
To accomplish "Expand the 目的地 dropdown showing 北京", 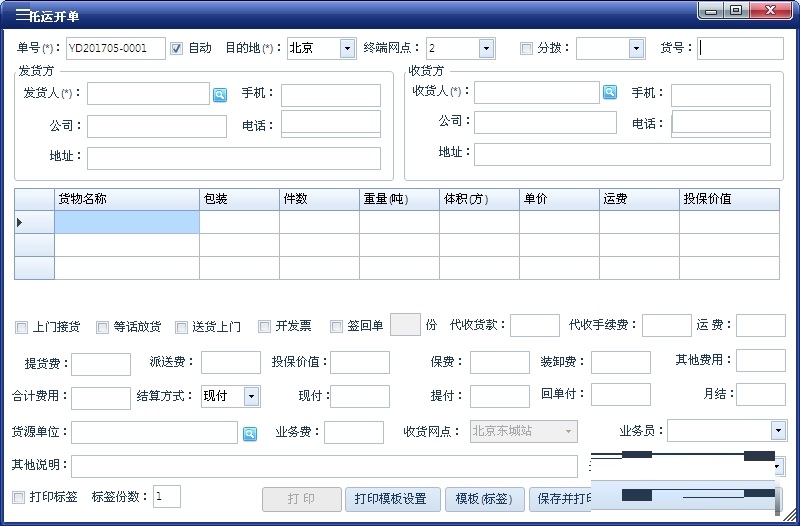I will coord(347,48).
